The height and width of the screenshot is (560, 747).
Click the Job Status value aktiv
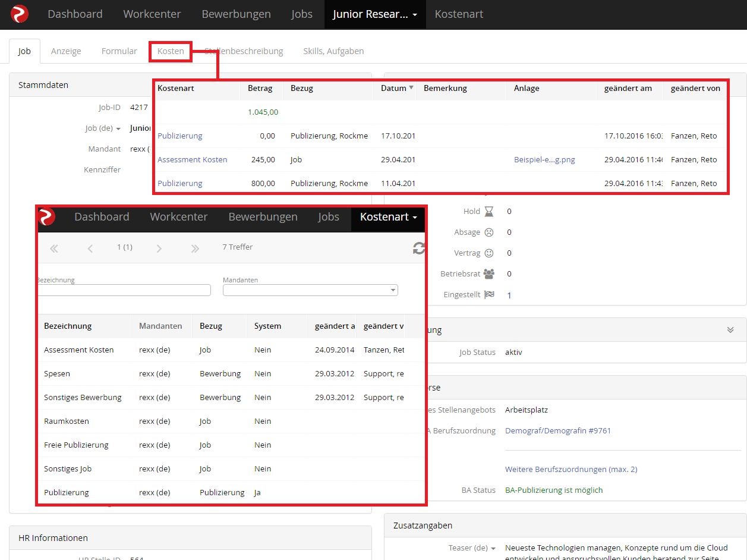coord(513,352)
